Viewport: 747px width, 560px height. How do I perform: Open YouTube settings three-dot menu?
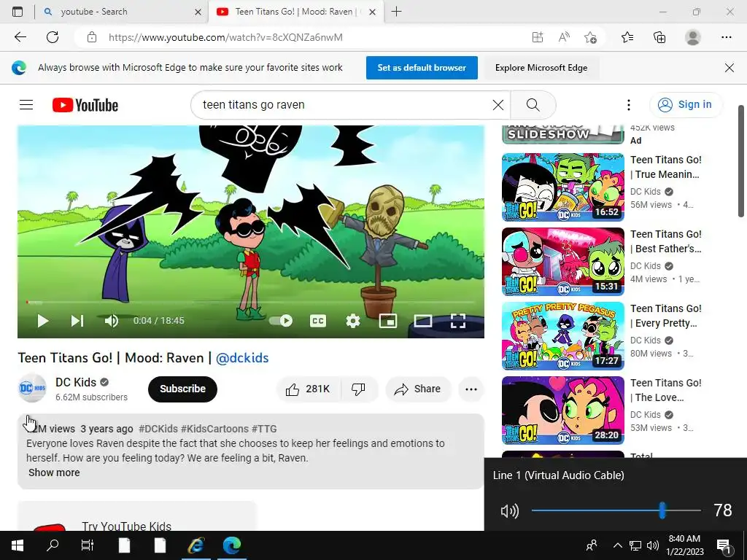click(x=629, y=105)
